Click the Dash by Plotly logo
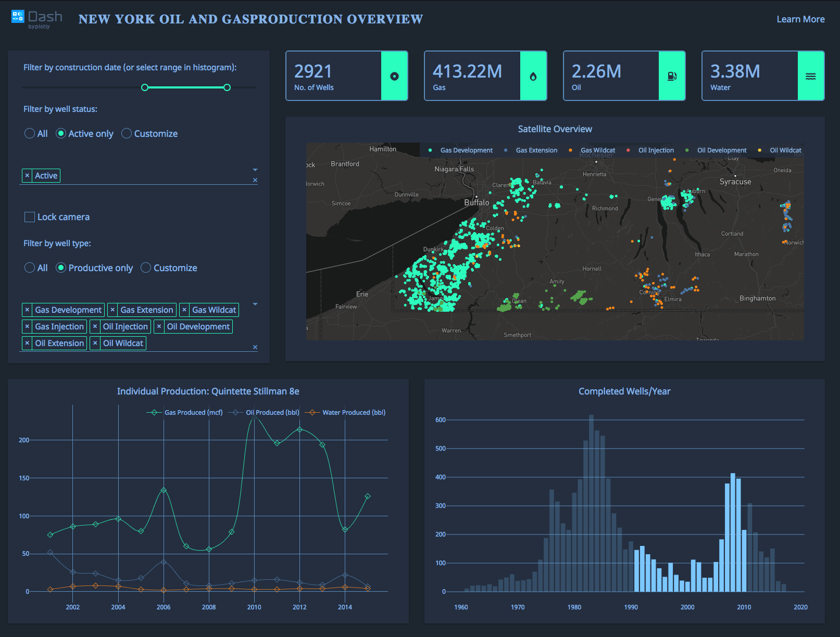840x637 pixels. (x=35, y=17)
